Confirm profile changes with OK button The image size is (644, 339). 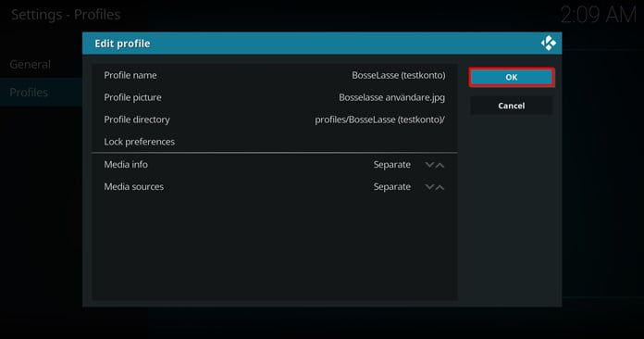(512, 77)
